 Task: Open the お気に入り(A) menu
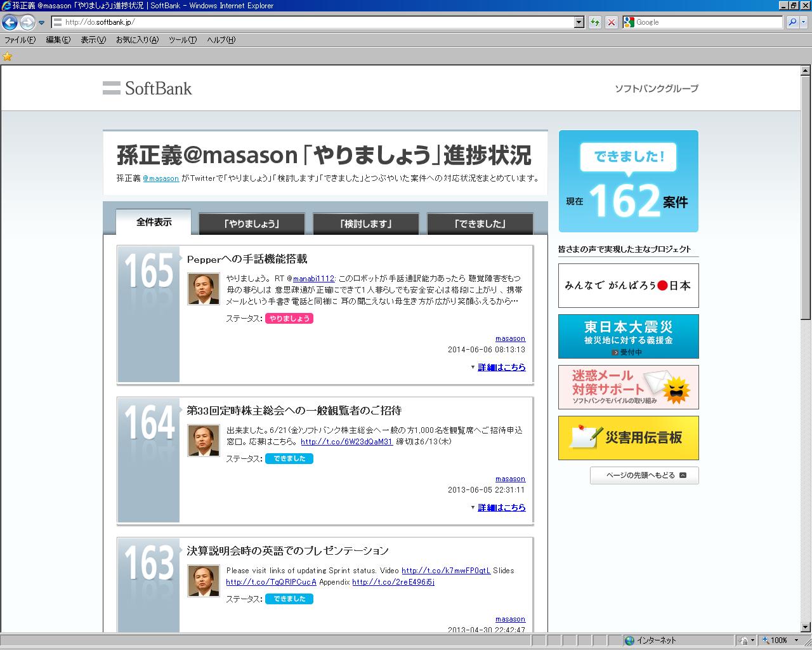coord(137,39)
